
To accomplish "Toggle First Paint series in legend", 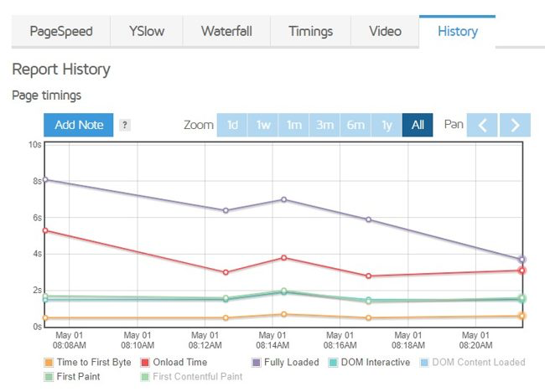I will coord(72,377).
